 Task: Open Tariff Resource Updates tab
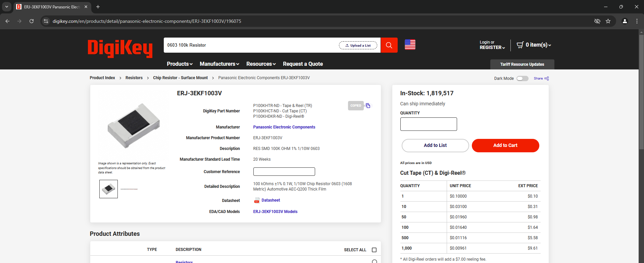pyautogui.click(x=522, y=64)
